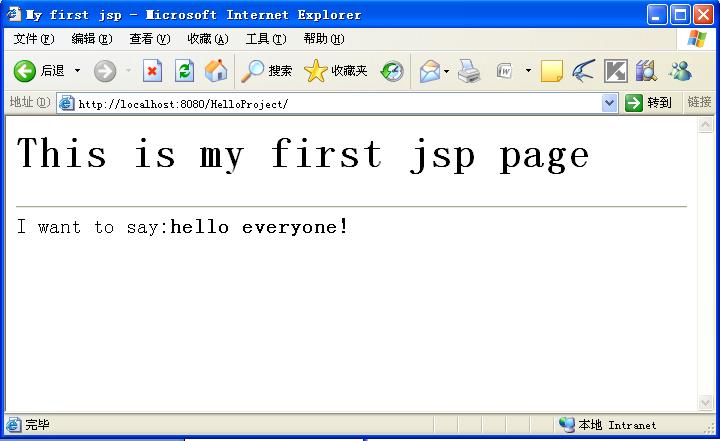Click the 完毕 status bar text

point(37,424)
